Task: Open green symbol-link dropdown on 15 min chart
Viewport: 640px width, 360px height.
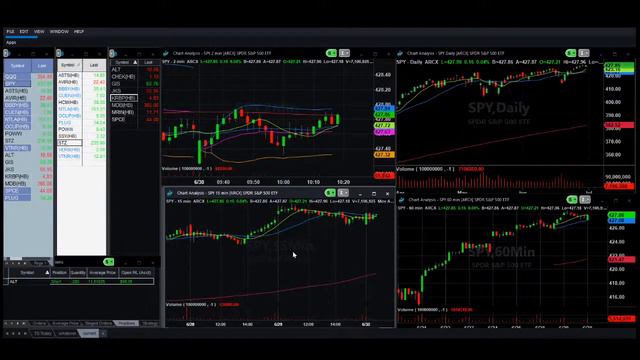Action: pyautogui.click(x=330, y=193)
